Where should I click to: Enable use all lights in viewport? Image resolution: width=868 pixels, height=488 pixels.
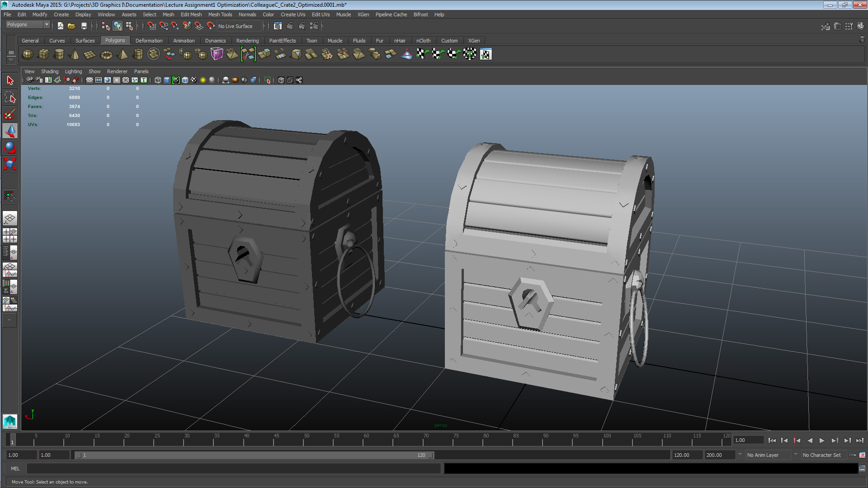203,80
